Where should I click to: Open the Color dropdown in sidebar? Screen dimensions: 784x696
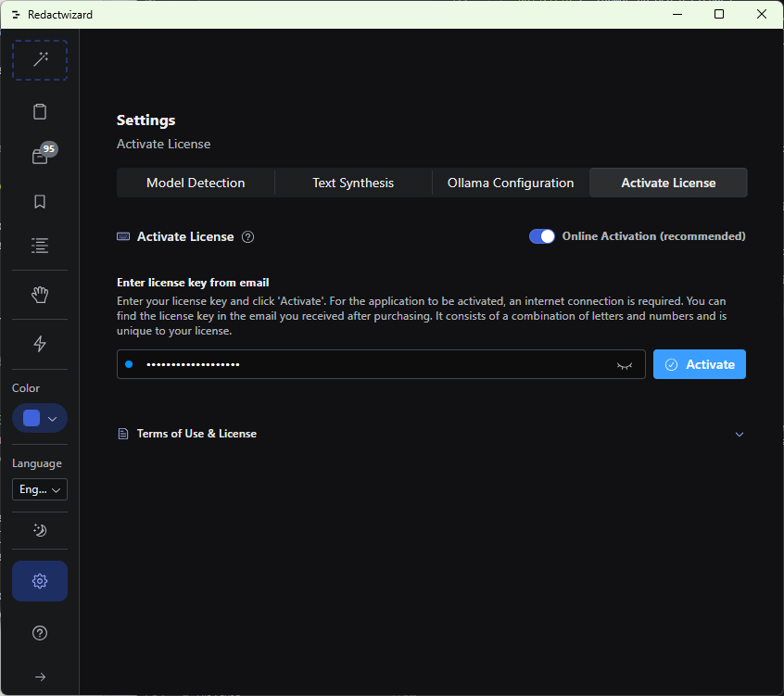click(x=40, y=418)
